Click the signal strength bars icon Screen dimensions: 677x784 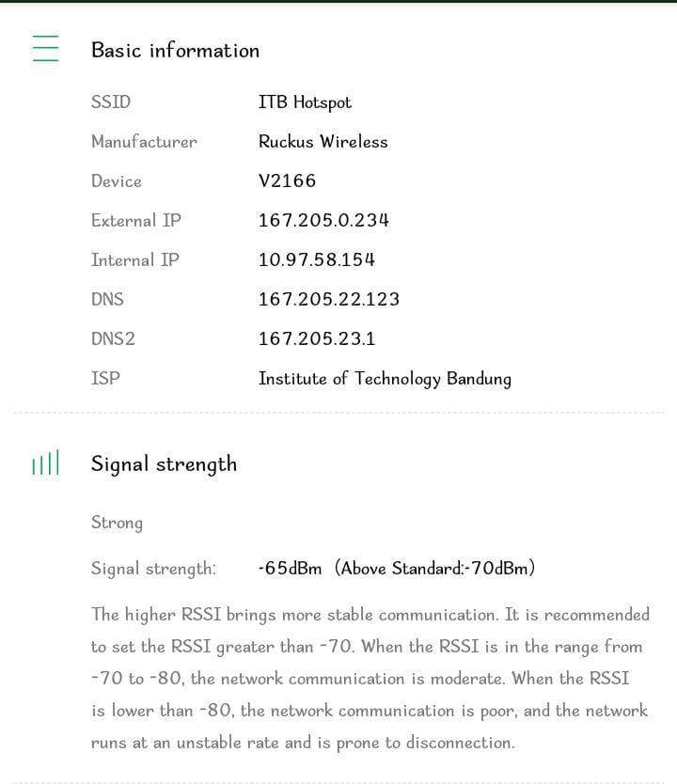coord(45,463)
